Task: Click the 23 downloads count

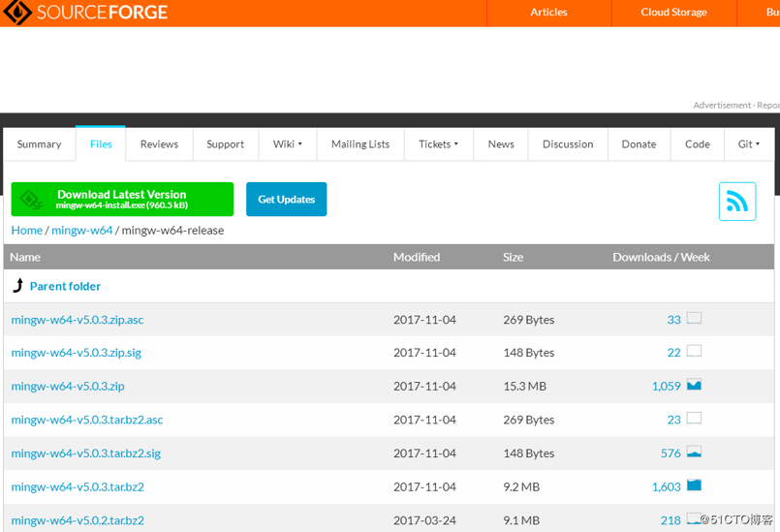Action: [674, 420]
